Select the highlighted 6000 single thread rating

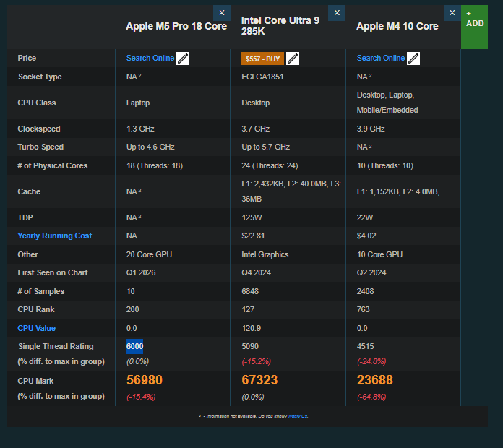(134, 346)
